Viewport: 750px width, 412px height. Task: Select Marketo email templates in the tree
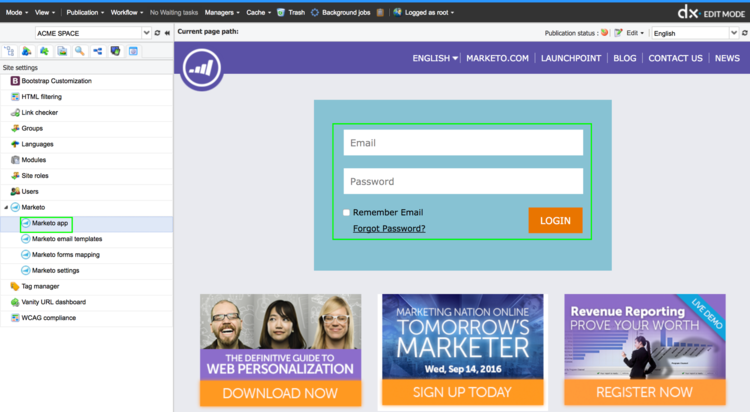point(66,239)
